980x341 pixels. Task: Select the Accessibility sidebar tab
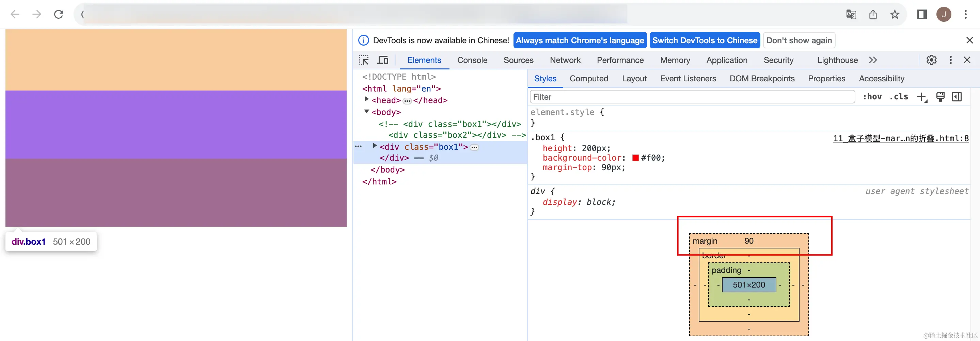[881, 79]
